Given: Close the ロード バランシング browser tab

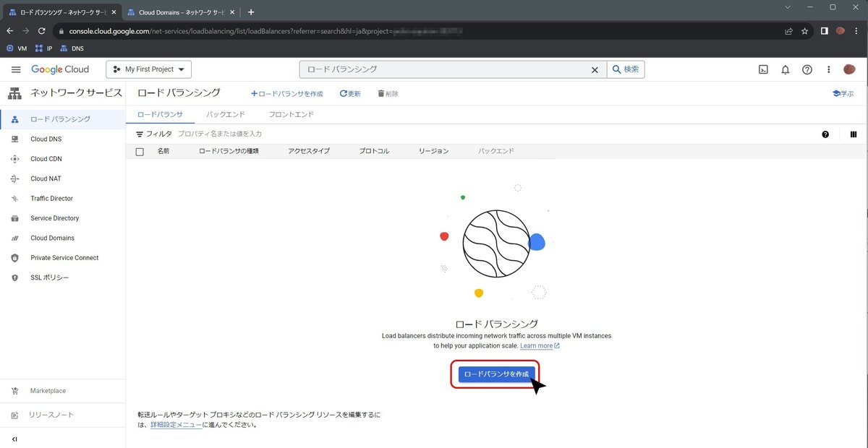Looking at the screenshot, I should (114, 12).
